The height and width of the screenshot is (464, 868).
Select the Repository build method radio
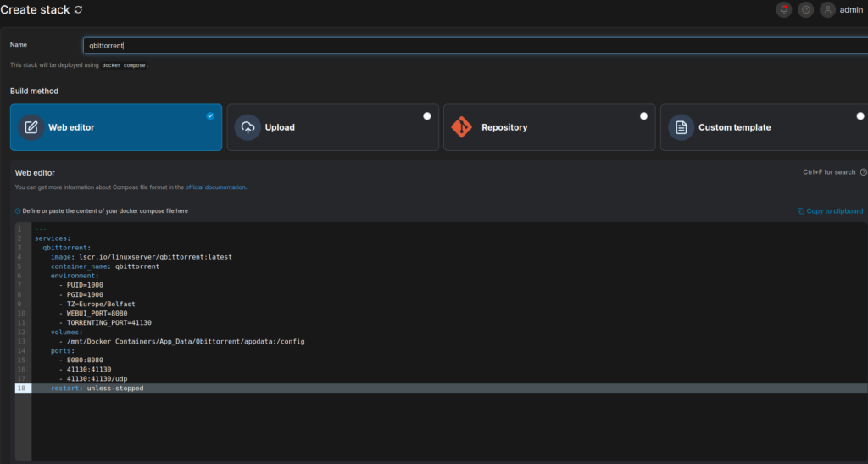coord(643,116)
